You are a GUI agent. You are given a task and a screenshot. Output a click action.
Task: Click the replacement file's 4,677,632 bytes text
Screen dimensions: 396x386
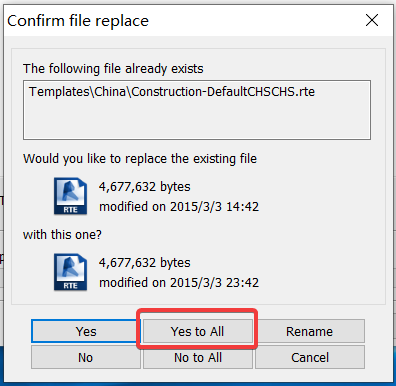coord(145,263)
